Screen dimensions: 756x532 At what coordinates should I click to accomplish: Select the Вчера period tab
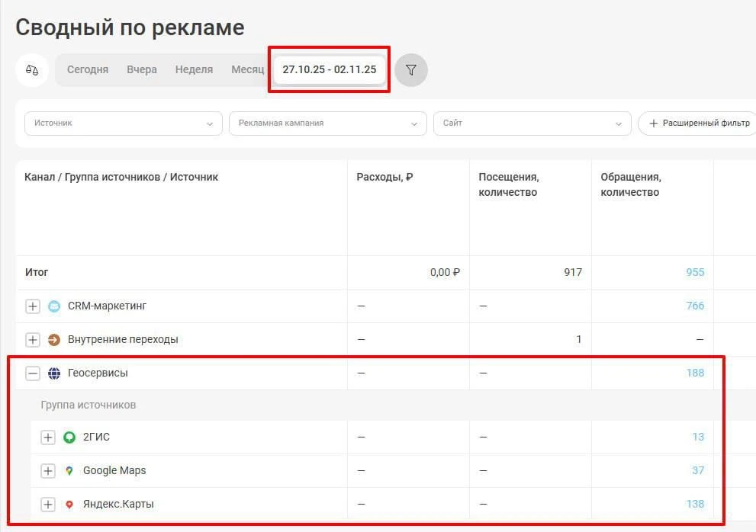tap(142, 69)
